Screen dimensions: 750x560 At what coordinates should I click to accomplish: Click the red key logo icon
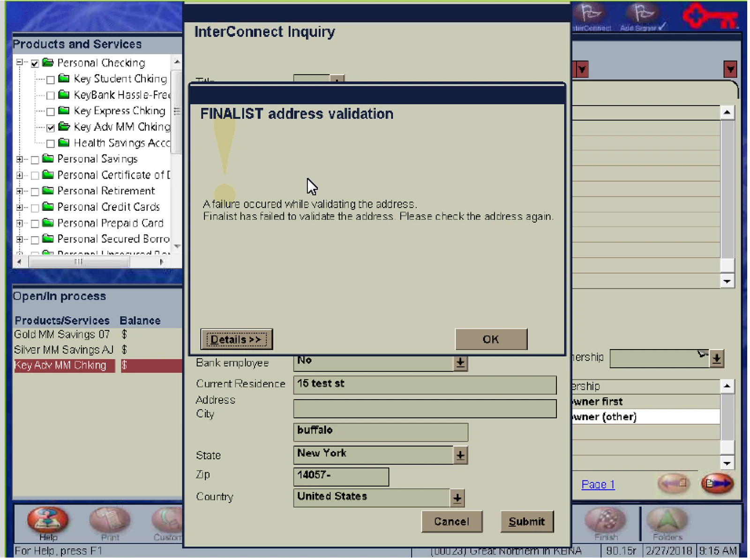click(x=710, y=17)
